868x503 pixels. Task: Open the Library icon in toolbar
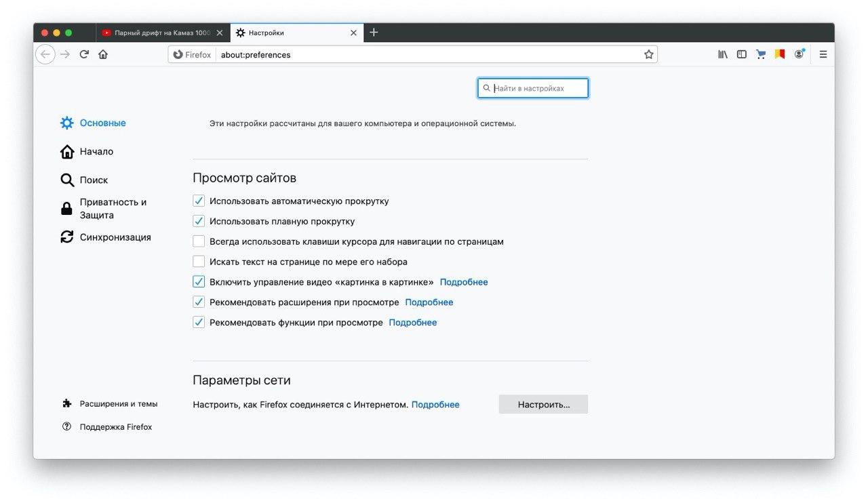(723, 54)
